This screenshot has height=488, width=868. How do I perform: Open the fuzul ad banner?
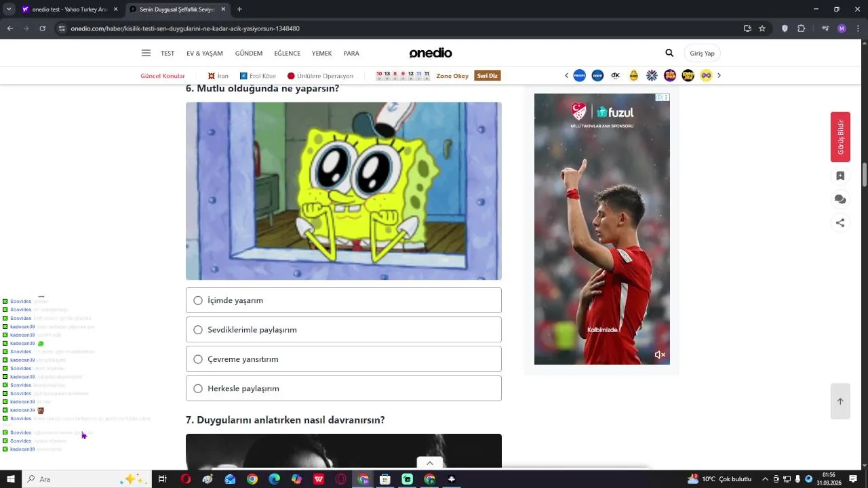tap(602, 229)
